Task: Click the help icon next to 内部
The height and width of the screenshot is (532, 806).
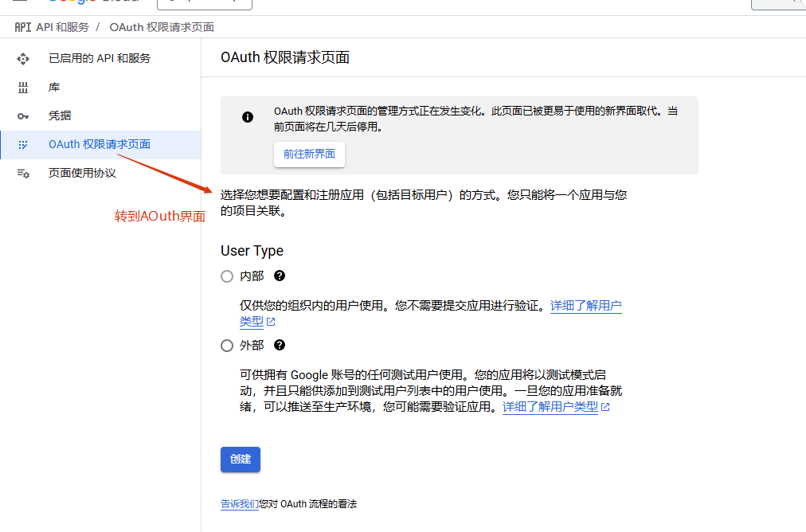Action: point(280,276)
